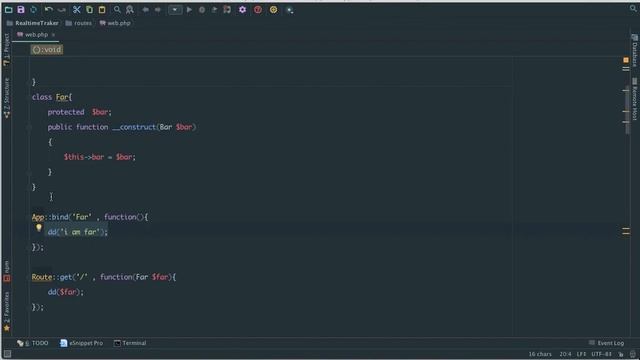Open the Project tool window
640x360 pixels.
click(x=6, y=49)
